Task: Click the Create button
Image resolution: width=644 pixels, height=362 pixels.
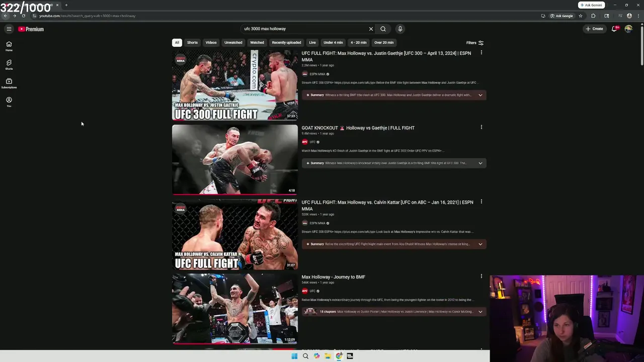Action: click(594, 29)
